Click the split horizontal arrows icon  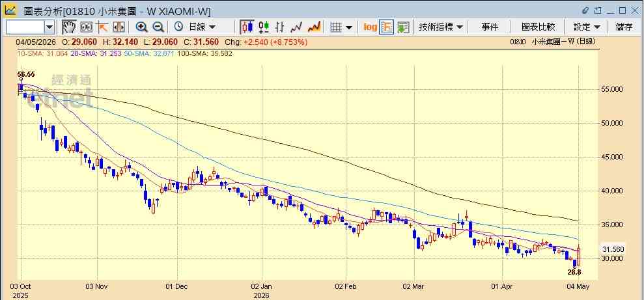coord(119,27)
